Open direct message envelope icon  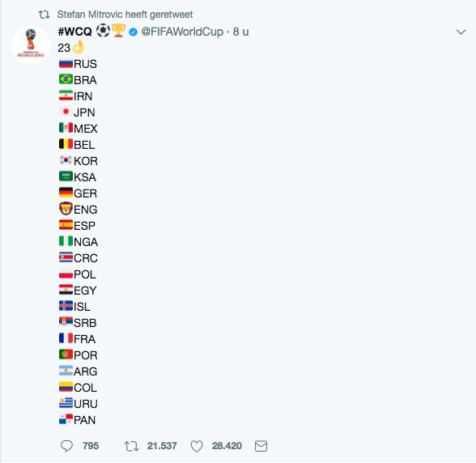pyautogui.click(x=261, y=446)
